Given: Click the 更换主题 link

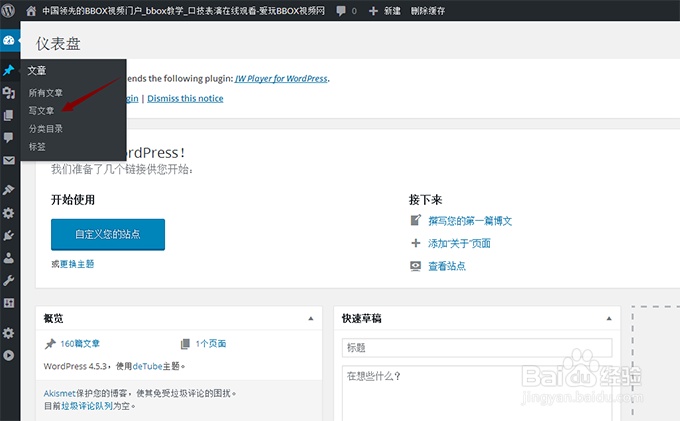Looking at the screenshot, I should pos(77,264).
